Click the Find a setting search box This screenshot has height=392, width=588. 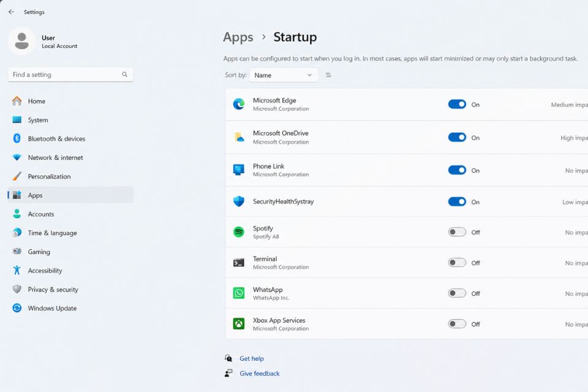pos(70,74)
